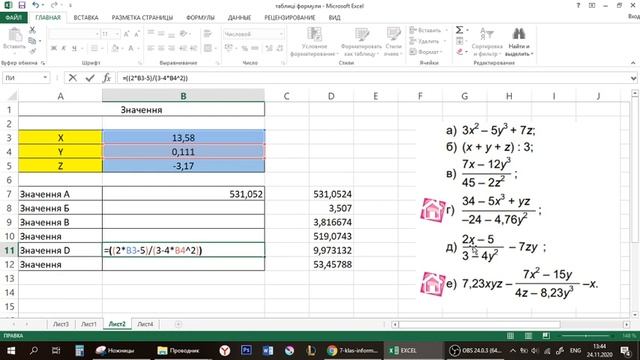
Task: Adjust the zoom slider in status bar
Action: (x=586, y=336)
